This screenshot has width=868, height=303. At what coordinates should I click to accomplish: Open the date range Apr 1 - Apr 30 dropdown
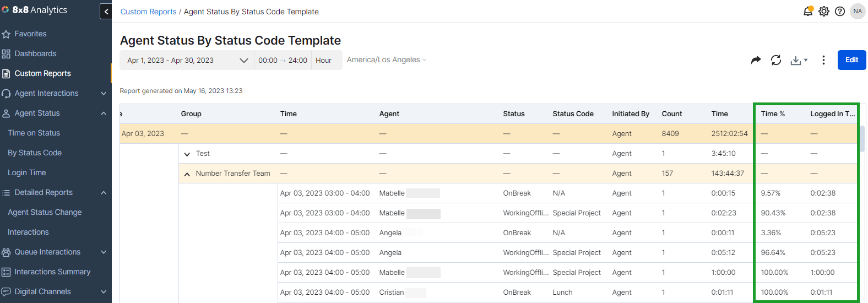pyautogui.click(x=187, y=60)
